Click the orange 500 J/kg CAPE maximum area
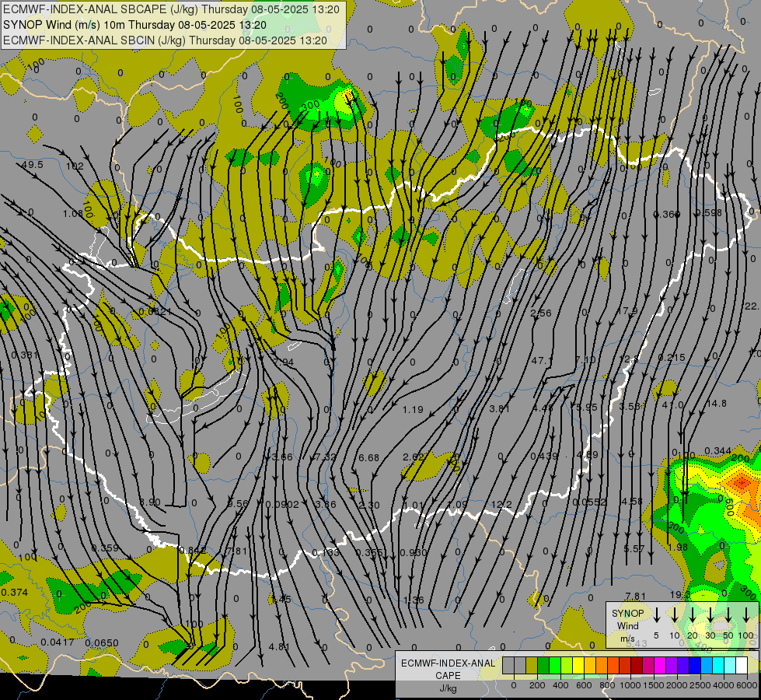The image size is (761, 700). (742, 483)
